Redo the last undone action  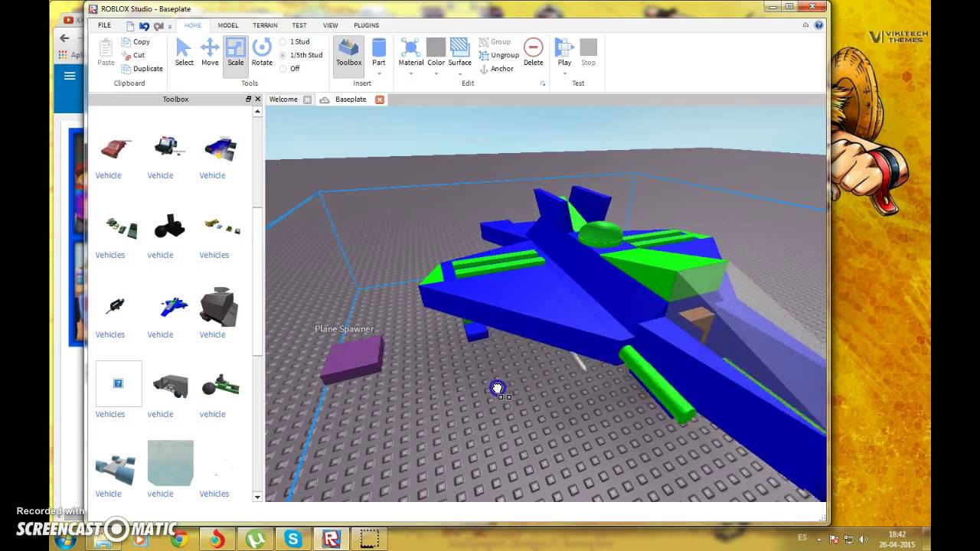click(158, 25)
